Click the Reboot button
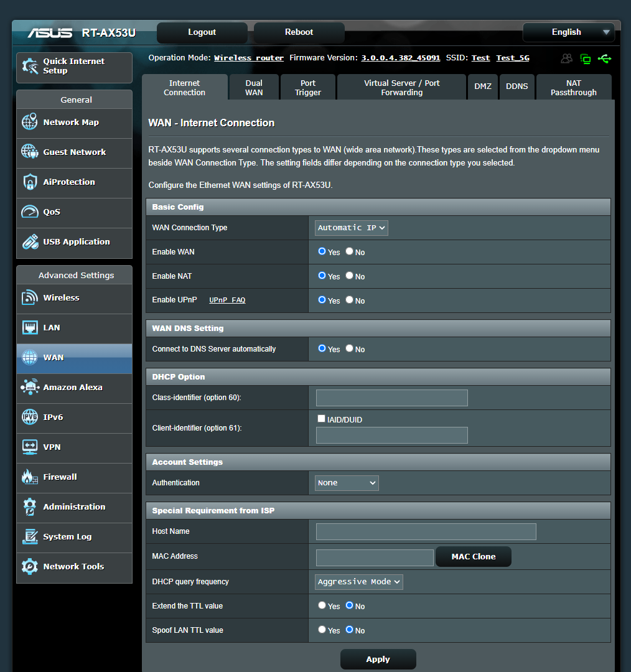Screen dimensions: 631x672 pyautogui.click(x=299, y=32)
